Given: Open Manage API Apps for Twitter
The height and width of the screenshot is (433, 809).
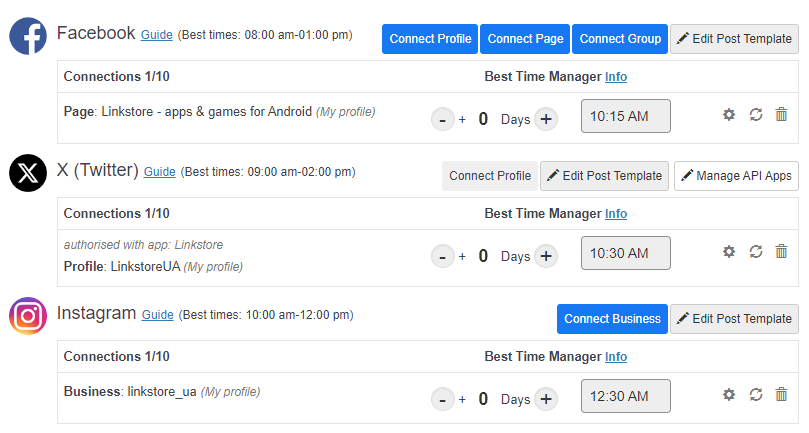Looking at the screenshot, I should click(736, 176).
